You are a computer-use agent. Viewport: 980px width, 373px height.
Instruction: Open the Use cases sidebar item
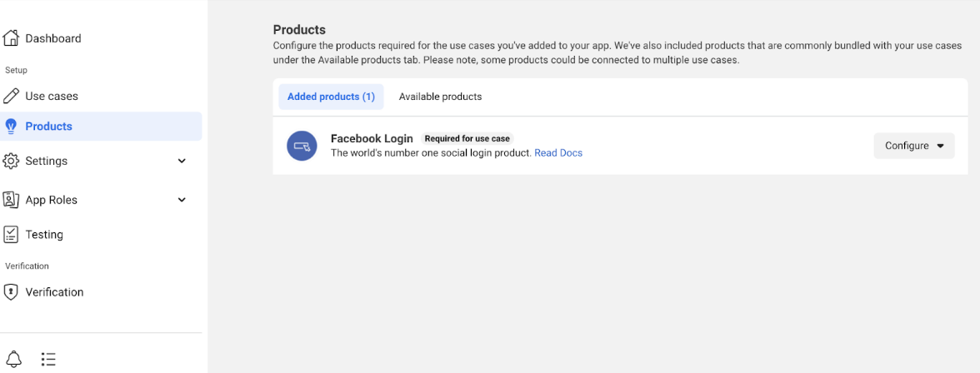tap(101, 97)
